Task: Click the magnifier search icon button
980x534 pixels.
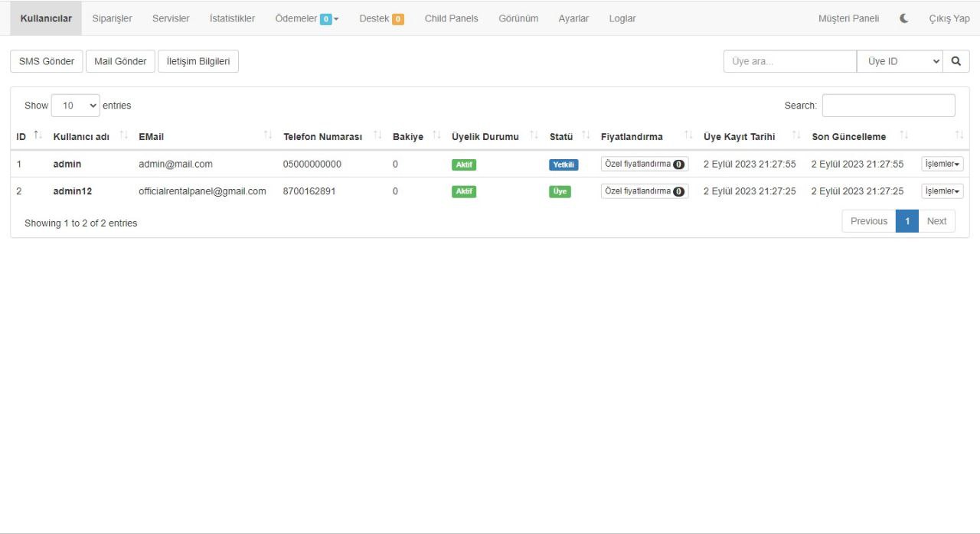Action: click(x=955, y=61)
